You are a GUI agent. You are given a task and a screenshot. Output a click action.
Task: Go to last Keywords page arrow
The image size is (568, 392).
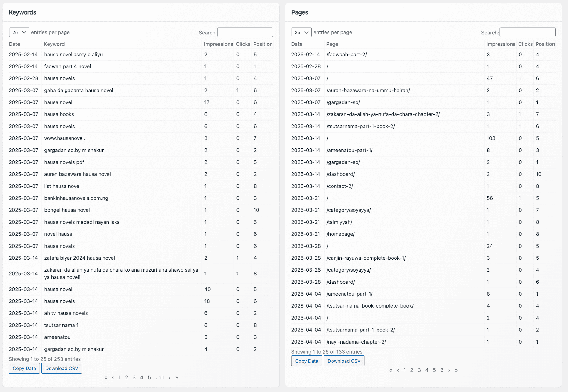[x=177, y=377]
